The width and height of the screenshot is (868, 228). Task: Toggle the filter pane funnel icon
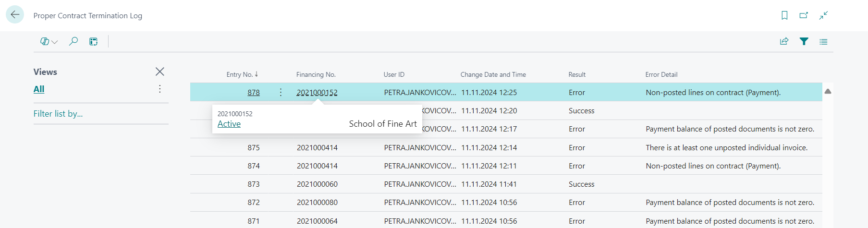(804, 42)
